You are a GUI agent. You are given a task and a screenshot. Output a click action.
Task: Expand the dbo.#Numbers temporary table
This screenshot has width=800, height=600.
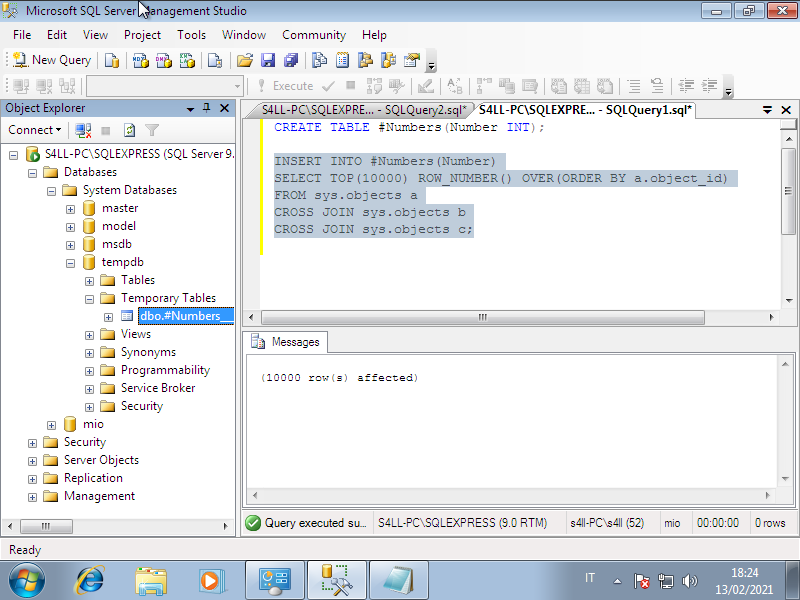108,317
